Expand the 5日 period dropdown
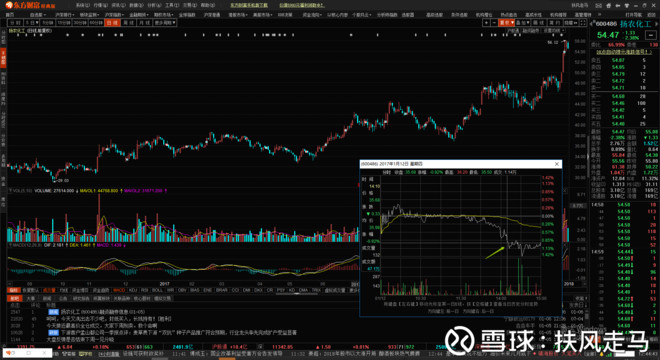Screen dimensions: 660x360 [32, 22]
